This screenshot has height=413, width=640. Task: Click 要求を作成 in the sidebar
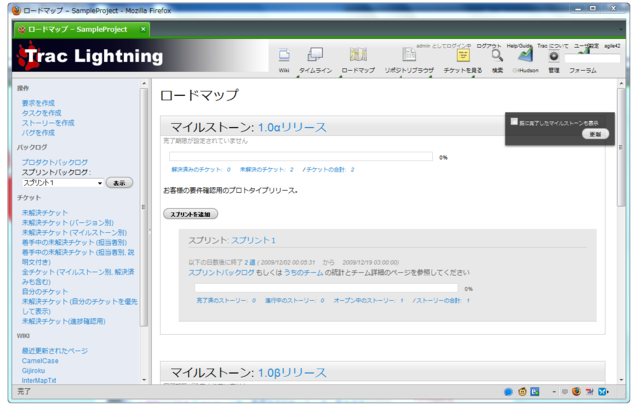click(38, 103)
